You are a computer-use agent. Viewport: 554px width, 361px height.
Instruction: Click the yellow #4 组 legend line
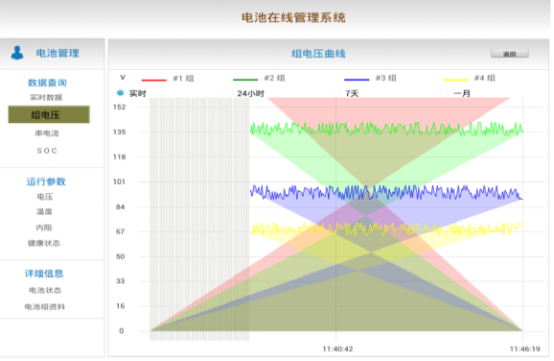click(x=456, y=80)
